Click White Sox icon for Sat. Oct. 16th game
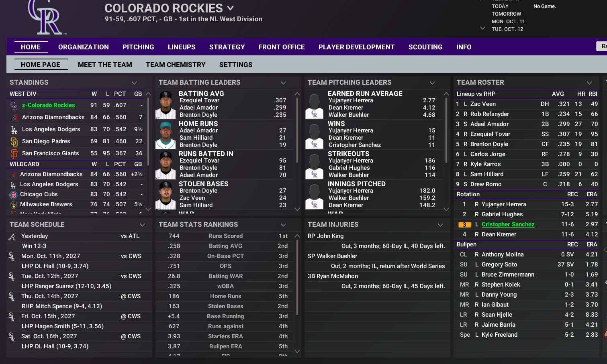The height and width of the screenshot is (364, 607). click(x=12, y=337)
